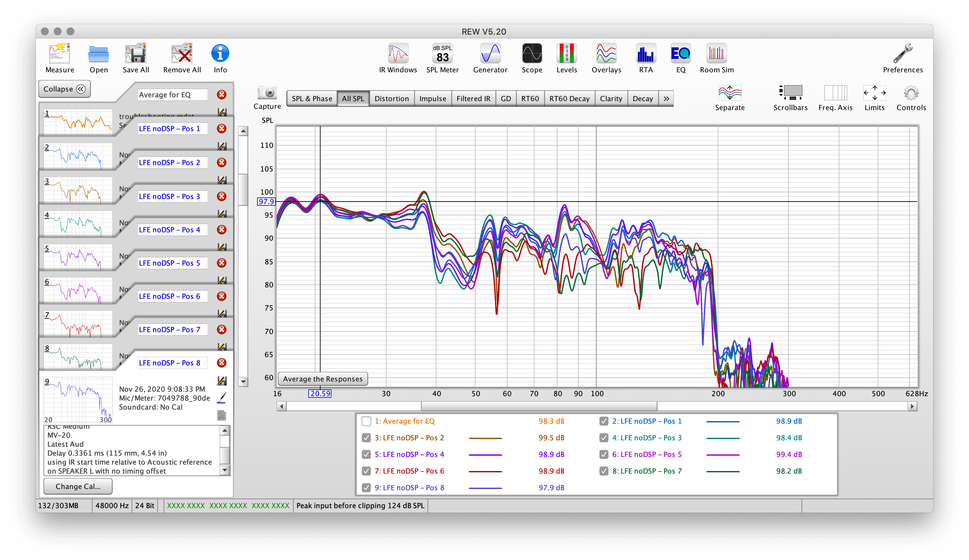Uncheck 8: LFE noDSP – Pos 7 trace
This screenshot has width=969, height=560.
604,471
